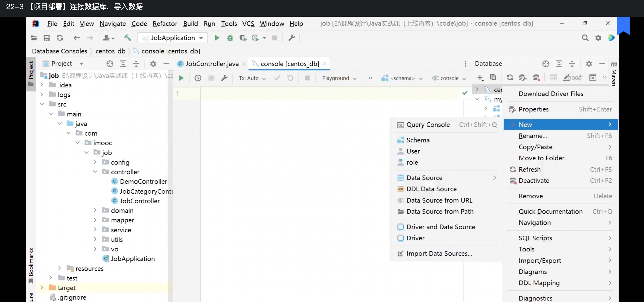This screenshot has height=302, width=644.
Task: Click Properties in context menu
Action: tap(561, 109)
